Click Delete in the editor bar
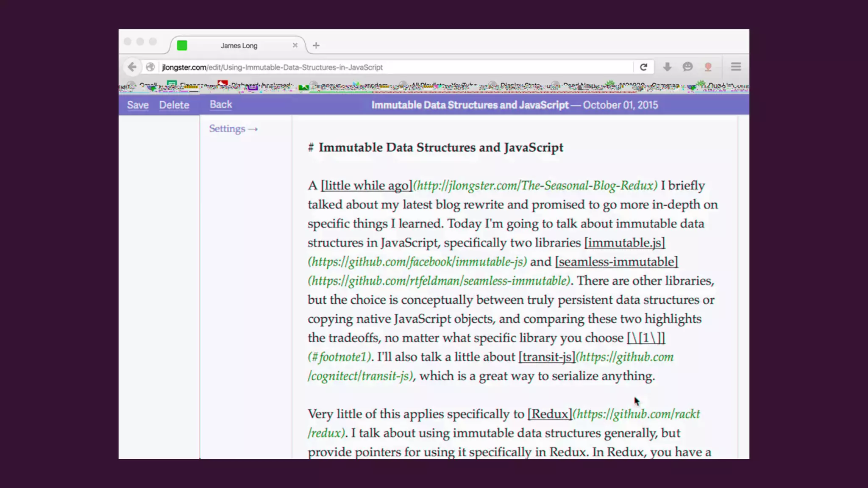This screenshot has width=868, height=488. pos(174,105)
